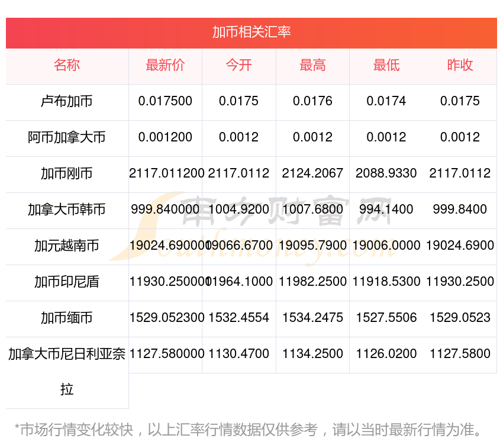Viewport: 503px width, 448px height.
Task: Click the 名称 column header
Action: pyautogui.click(x=67, y=65)
